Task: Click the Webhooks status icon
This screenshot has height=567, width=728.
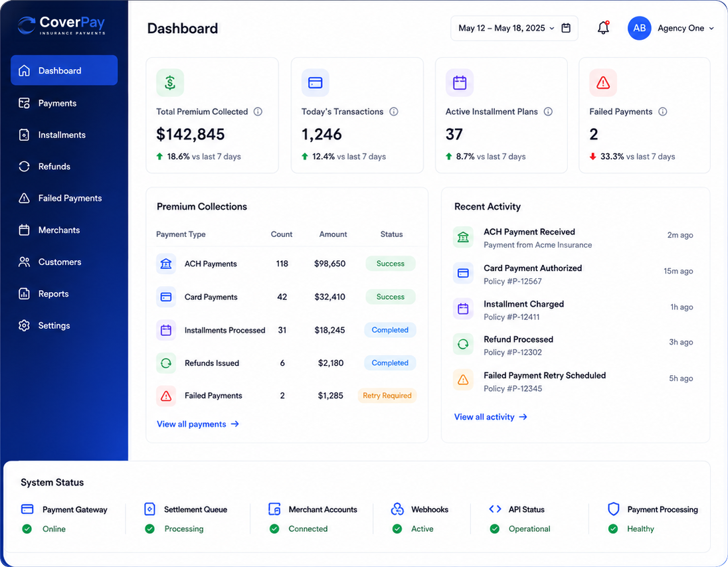Action: tap(397, 509)
